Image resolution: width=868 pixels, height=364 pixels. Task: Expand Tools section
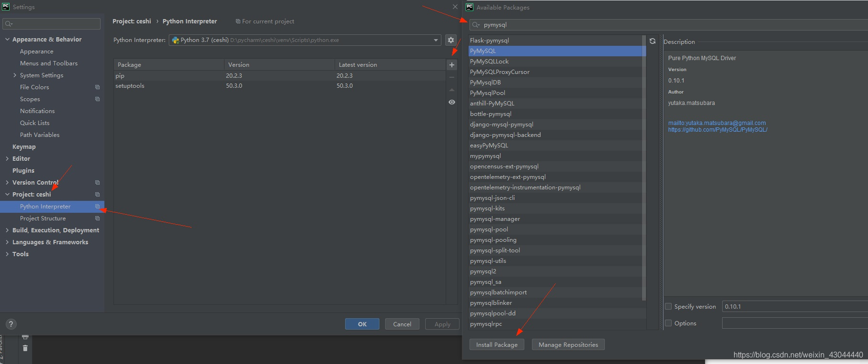(x=7, y=254)
